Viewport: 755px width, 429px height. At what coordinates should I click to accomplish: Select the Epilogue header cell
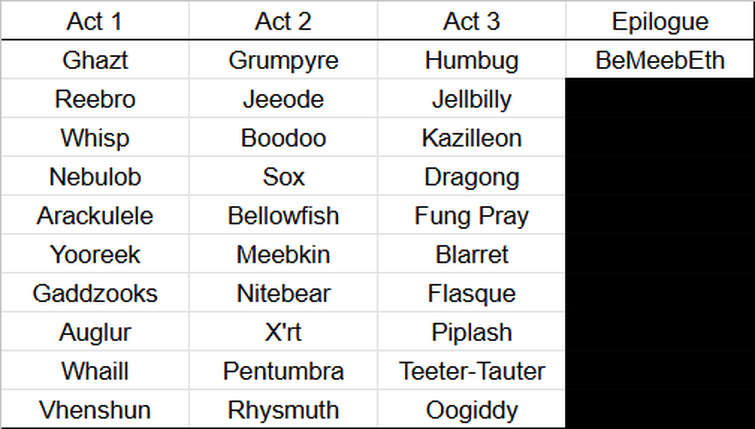[x=660, y=20]
